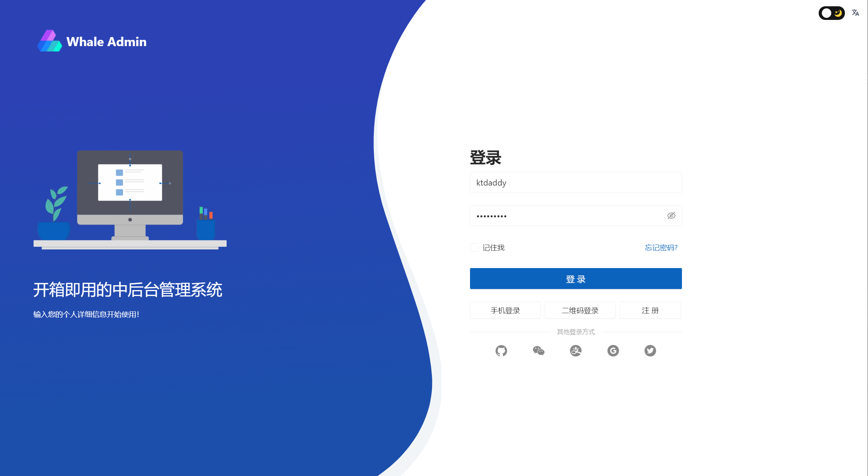The height and width of the screenshot is (476, 868).
Task: Click the password input field
Action: [x=577, y=215]
